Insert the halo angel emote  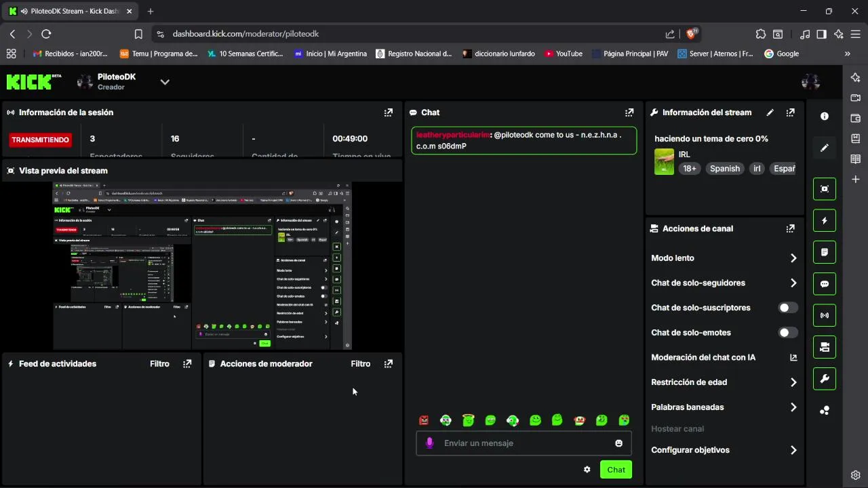(x=468, y=420)
